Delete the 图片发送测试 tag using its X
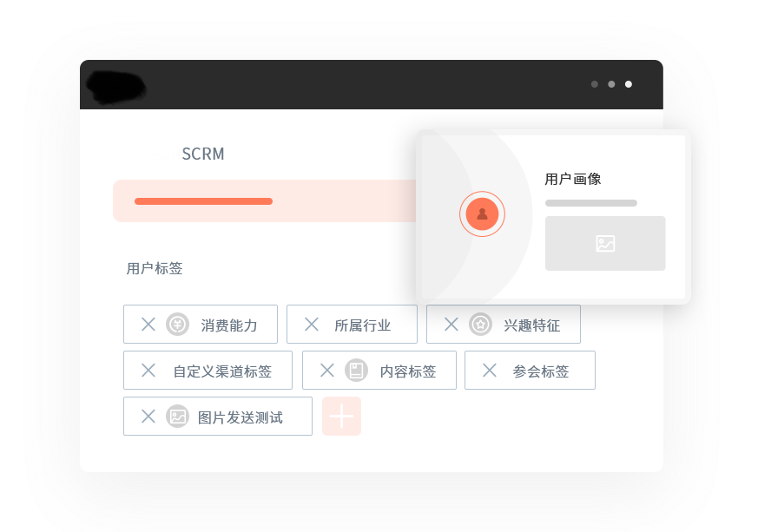Image resolution: width=771 pixels, height=532 pixels. point(148,417)
